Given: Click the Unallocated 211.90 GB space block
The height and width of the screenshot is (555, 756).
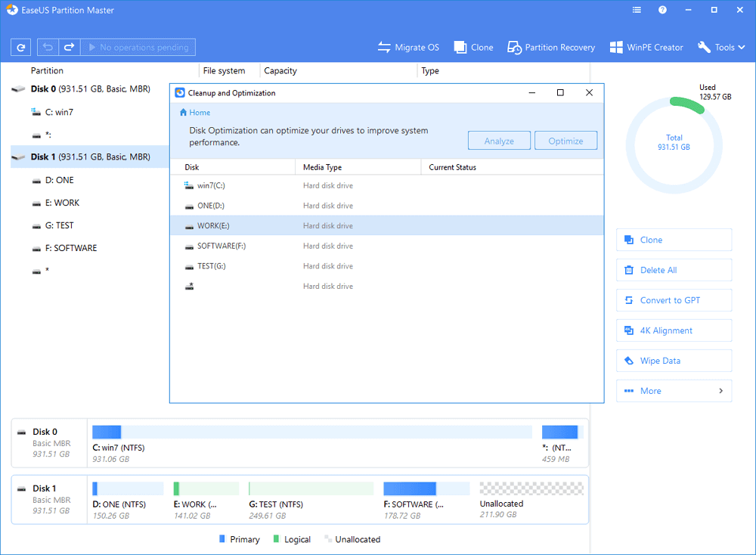Looking at the screenshot, I should pos(531,488).
